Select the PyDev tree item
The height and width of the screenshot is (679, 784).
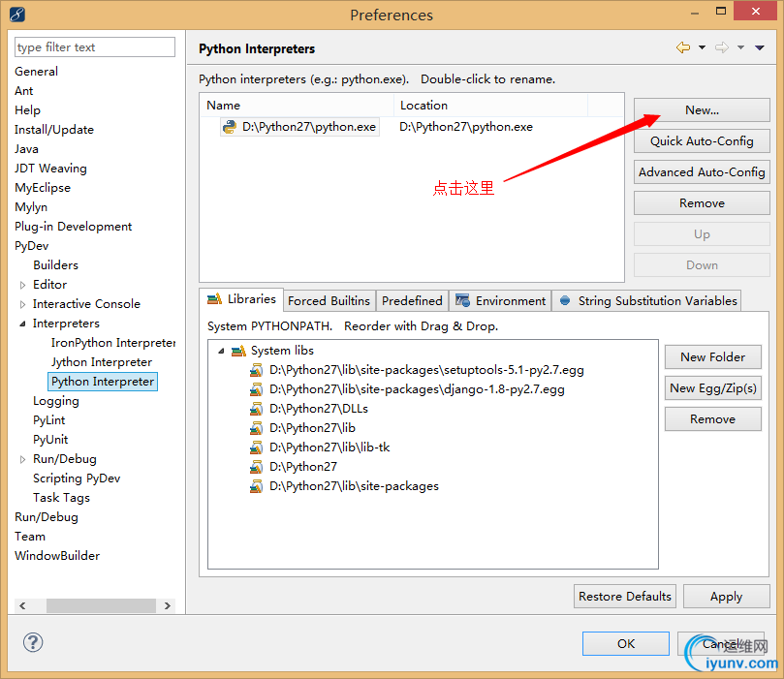pos(32,246)
